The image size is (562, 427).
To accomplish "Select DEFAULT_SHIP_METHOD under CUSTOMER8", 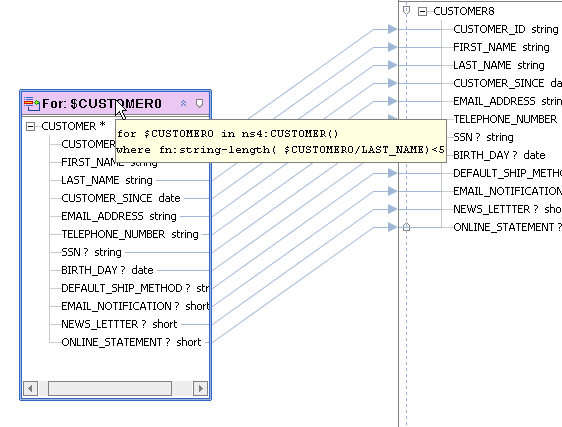I will [508, 173].
